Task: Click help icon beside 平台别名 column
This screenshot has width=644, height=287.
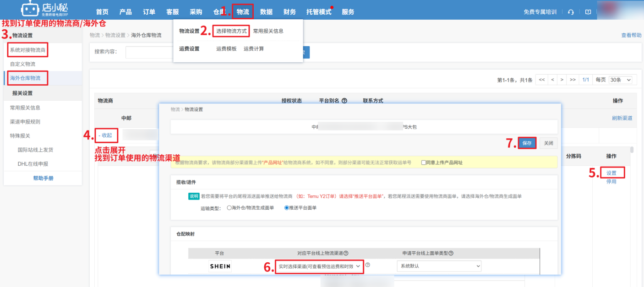Action: tap(344, 101)
